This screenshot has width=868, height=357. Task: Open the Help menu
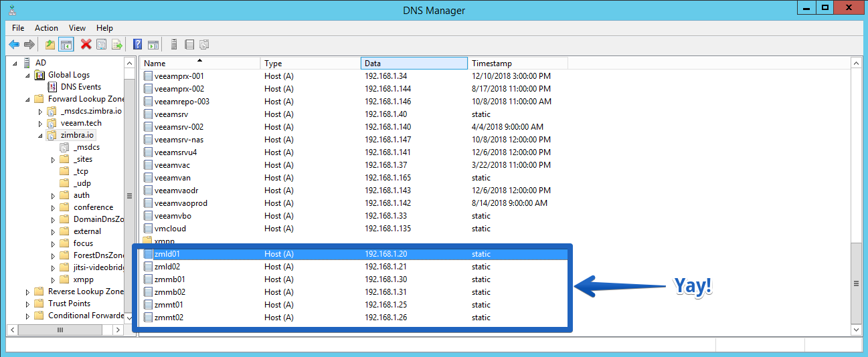(104, 28)
